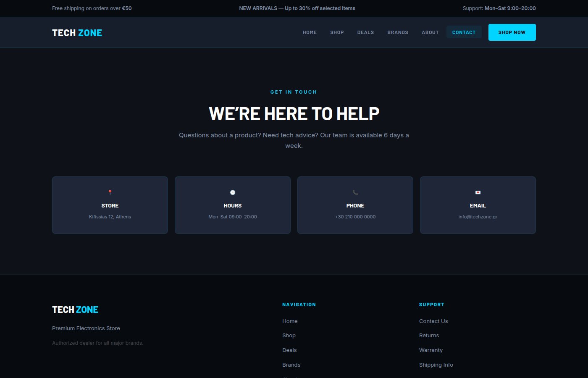Click the telephone icon in Phone card

pos(355,192)
